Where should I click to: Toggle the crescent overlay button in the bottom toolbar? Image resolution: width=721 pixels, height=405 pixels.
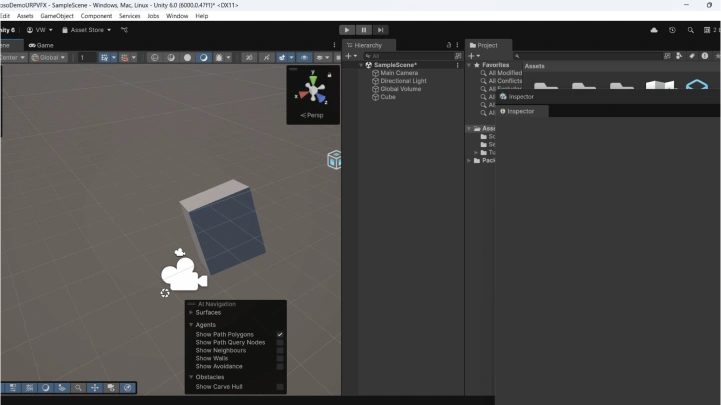[x=46, y=388]
